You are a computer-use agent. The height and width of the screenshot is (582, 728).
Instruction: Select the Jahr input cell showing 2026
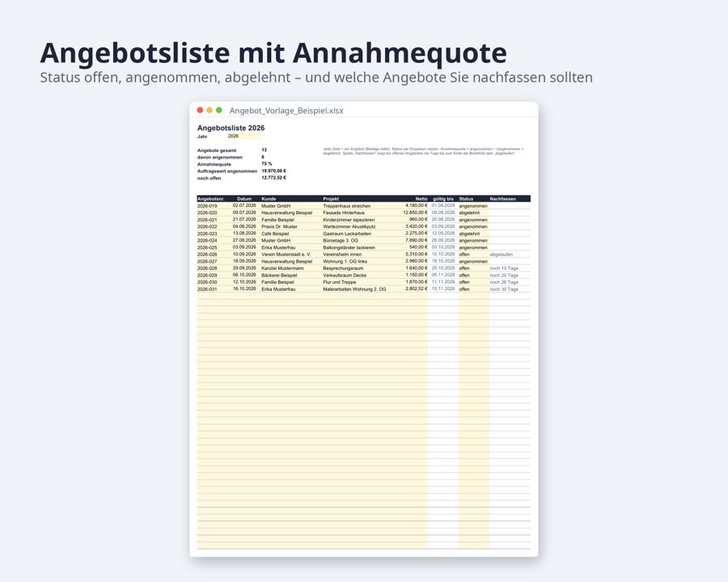243,137
